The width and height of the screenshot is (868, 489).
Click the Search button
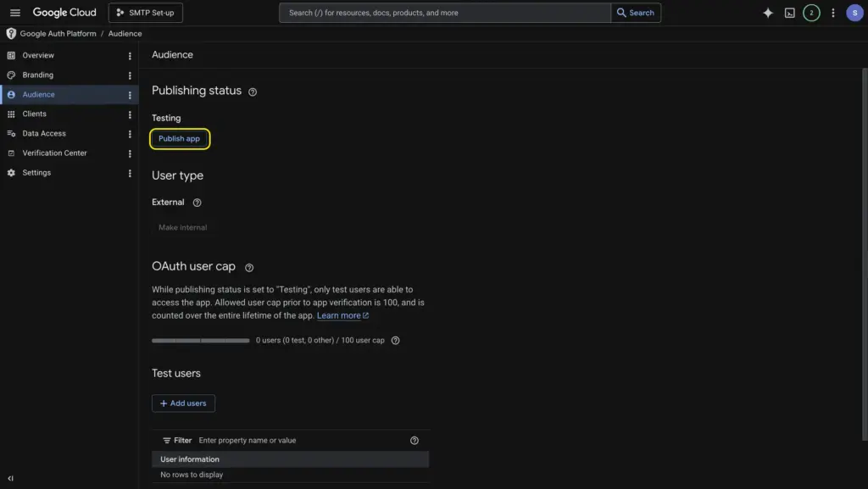(x=636, y=12)
